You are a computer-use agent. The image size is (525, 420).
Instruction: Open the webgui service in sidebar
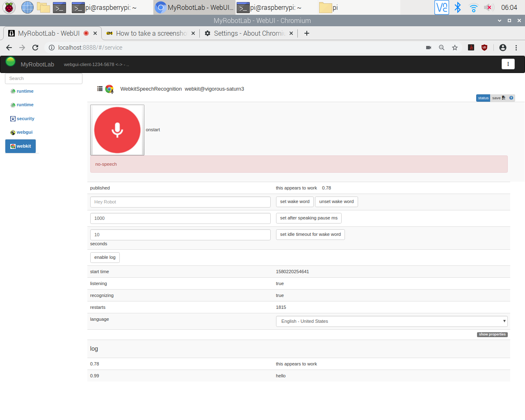point(22,132)
